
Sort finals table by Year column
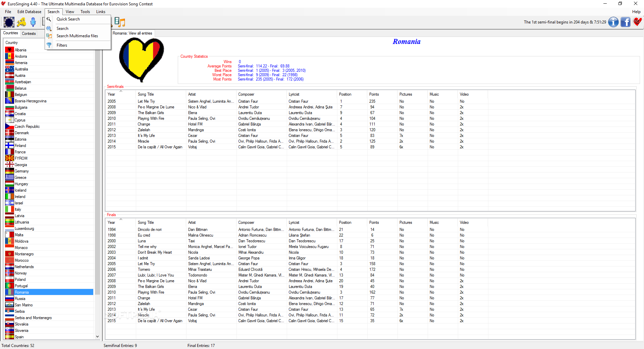click(121, 222)
